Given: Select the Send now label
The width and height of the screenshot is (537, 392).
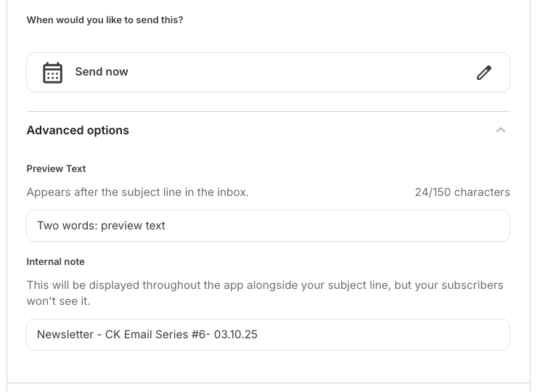Looking at the screenshot, I should [102, 72].
